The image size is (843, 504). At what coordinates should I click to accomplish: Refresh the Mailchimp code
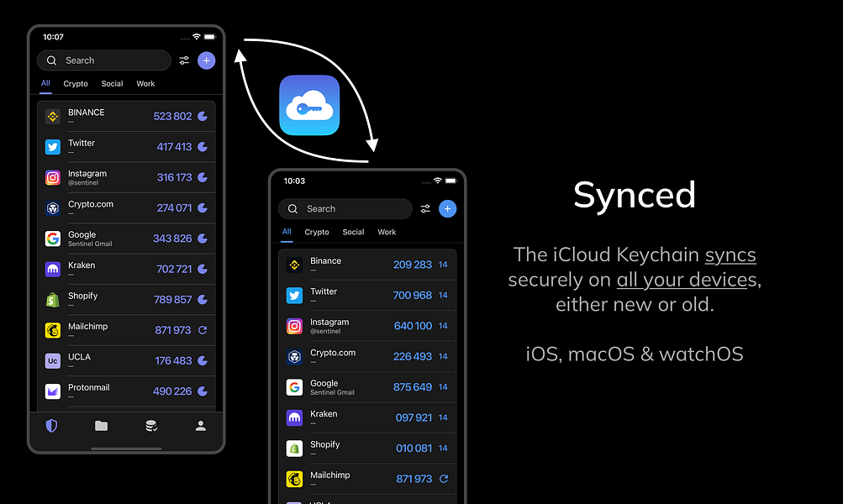202,330
